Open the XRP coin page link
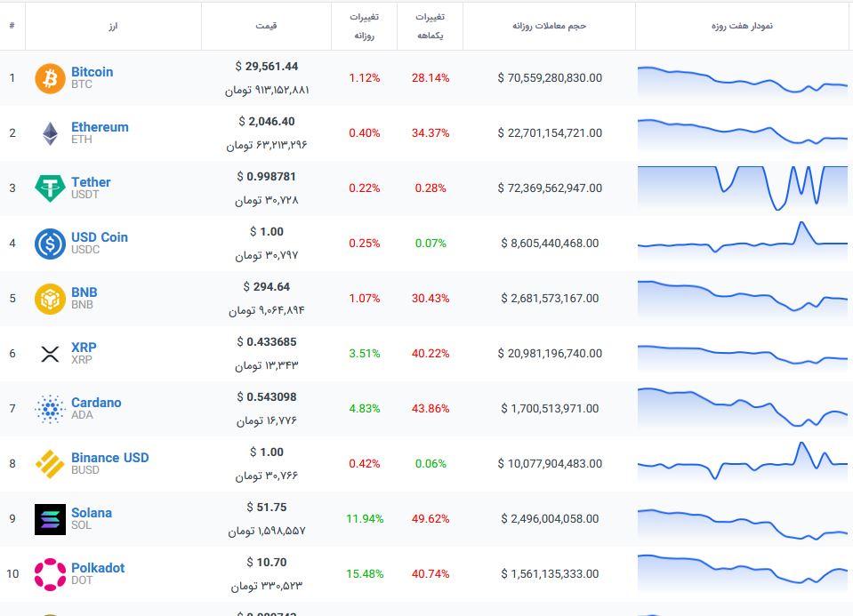This screenshot has height=616, width=853. pyautogui.click(x=84, y=348)
